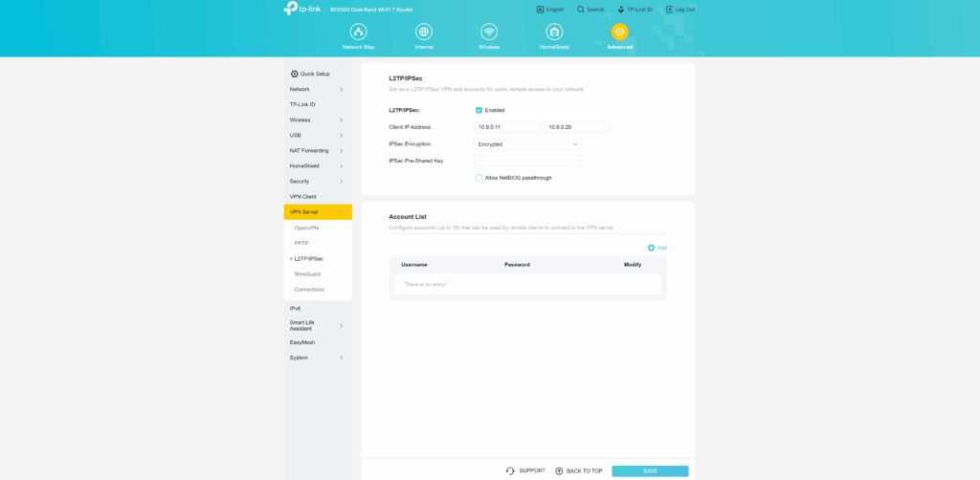Expand the System sidebar menu

tap(318, 358)
